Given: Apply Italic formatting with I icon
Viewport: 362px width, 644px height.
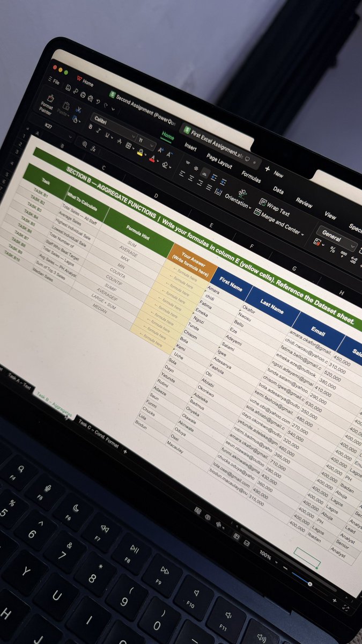Looking at the screenshot, I should (98, 130).
